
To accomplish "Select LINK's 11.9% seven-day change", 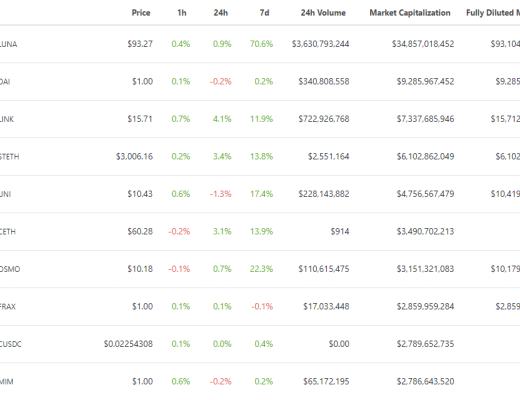I will tap(261, 119).
